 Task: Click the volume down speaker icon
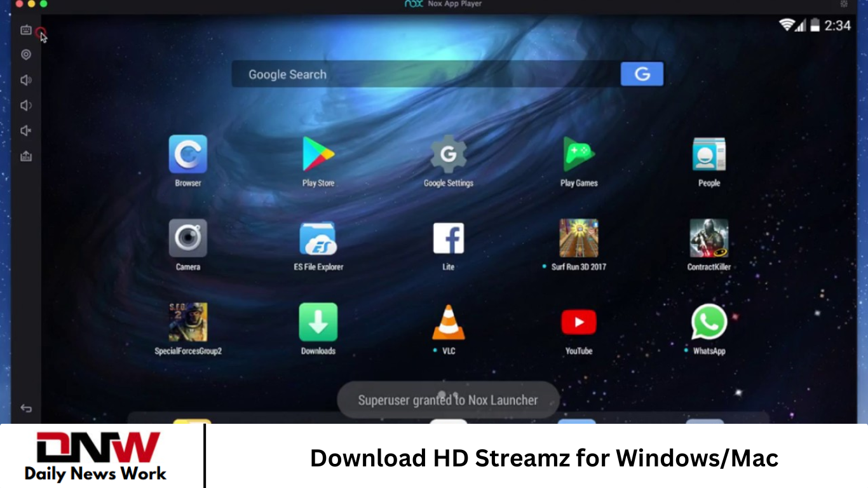(26, 105)
